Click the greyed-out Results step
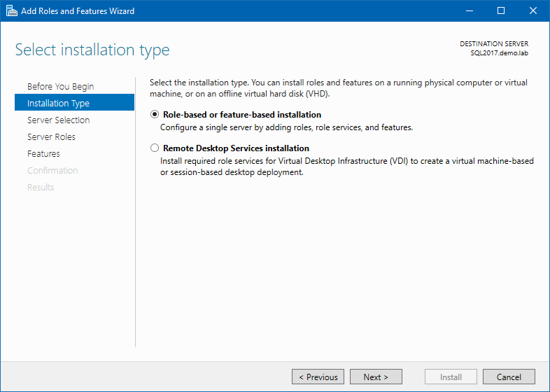Screen dimensions: 550x392 (41, 188)
